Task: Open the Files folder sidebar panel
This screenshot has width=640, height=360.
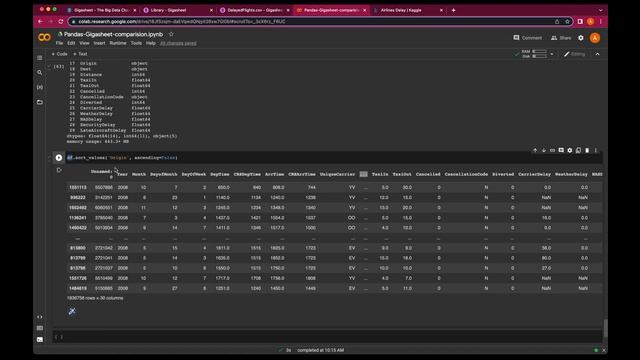Action: pos(40,102)
